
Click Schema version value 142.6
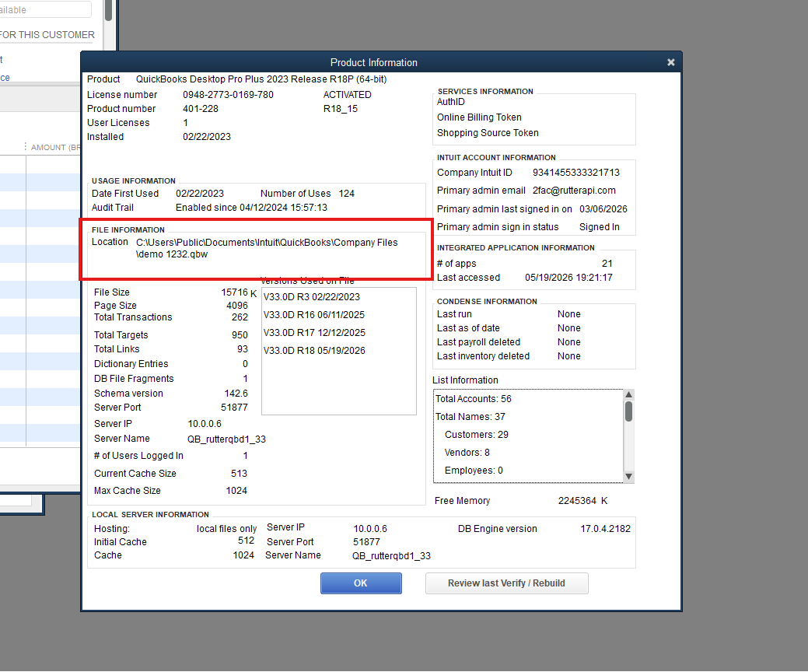click(x=236, y=394)
